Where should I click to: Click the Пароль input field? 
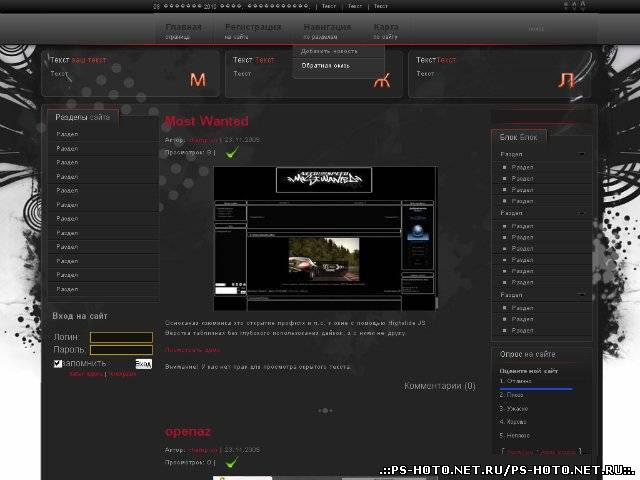pyautogui.click(x=121, y=350)
